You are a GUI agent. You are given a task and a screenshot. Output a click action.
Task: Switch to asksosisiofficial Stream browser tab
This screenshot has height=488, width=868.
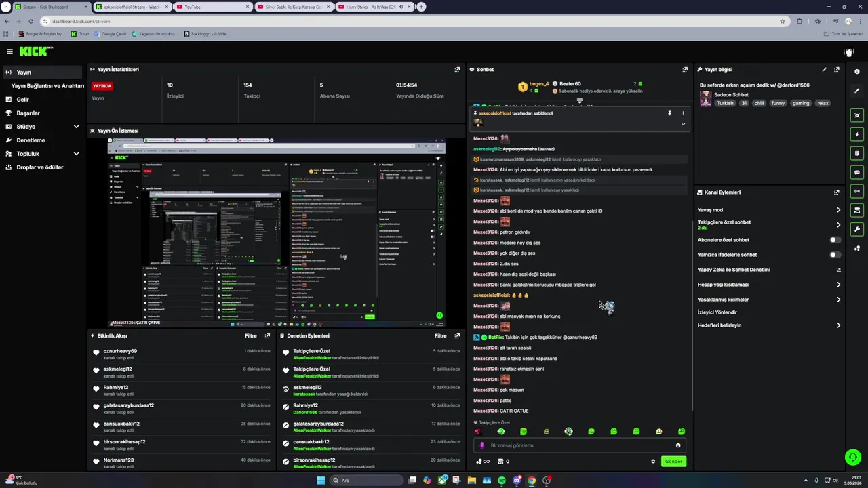132,7
